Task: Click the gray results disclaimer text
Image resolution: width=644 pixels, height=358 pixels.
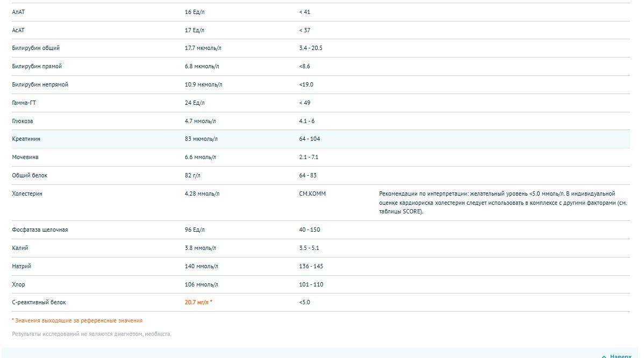Action: pyautogui.click(x=91, y=334)
